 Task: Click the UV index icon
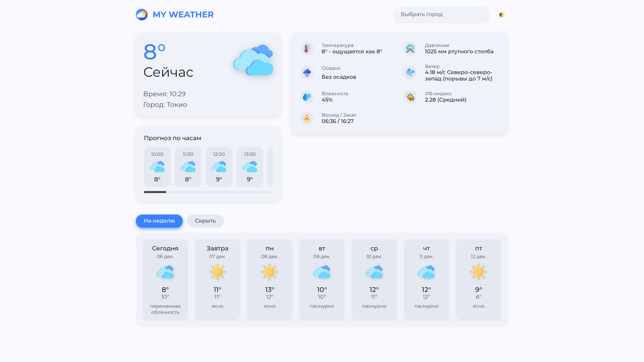point(410,97)
